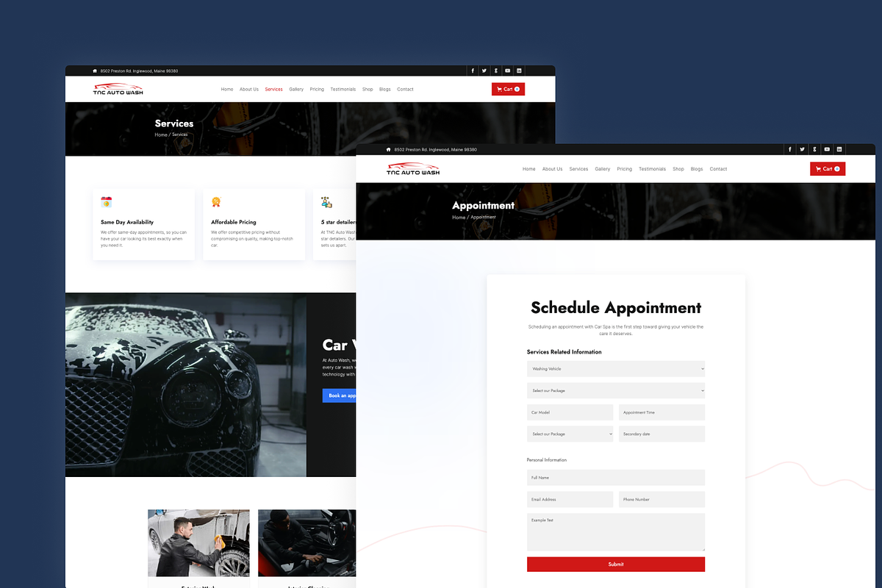Screen dimensions: 882x588
Task: Click Google icon on Appointment page header
Action: [815, 149]
